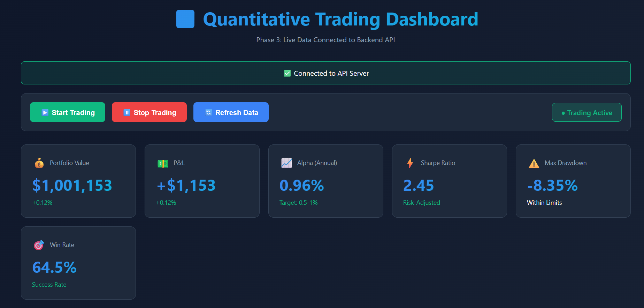The width and height of the screenshot is (644, 308).
Task: Click the blue square dashboard logo icon
Action: click(185, 19)
